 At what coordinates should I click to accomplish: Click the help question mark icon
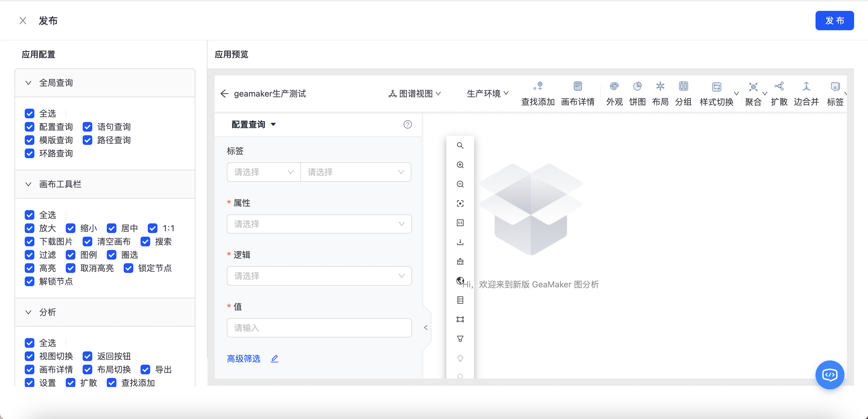tap(407, 124)
